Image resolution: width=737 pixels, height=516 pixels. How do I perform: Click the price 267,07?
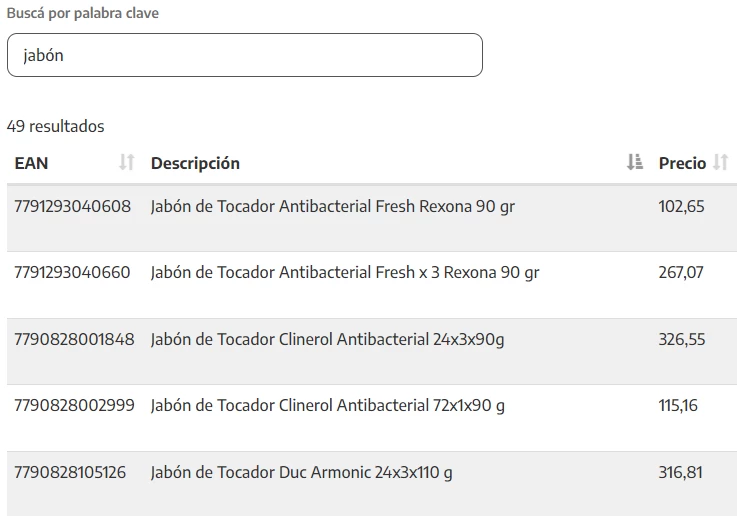coord(681,272)
